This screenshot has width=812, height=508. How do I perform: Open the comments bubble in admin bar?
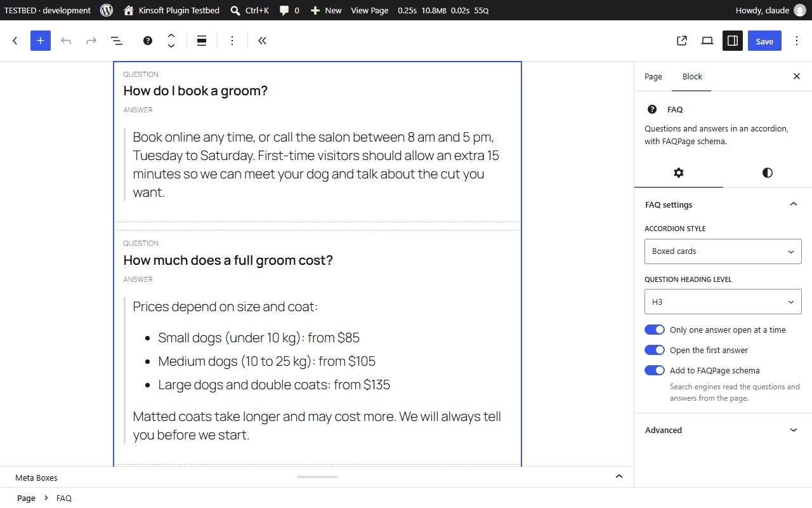[x=289, y=10]
